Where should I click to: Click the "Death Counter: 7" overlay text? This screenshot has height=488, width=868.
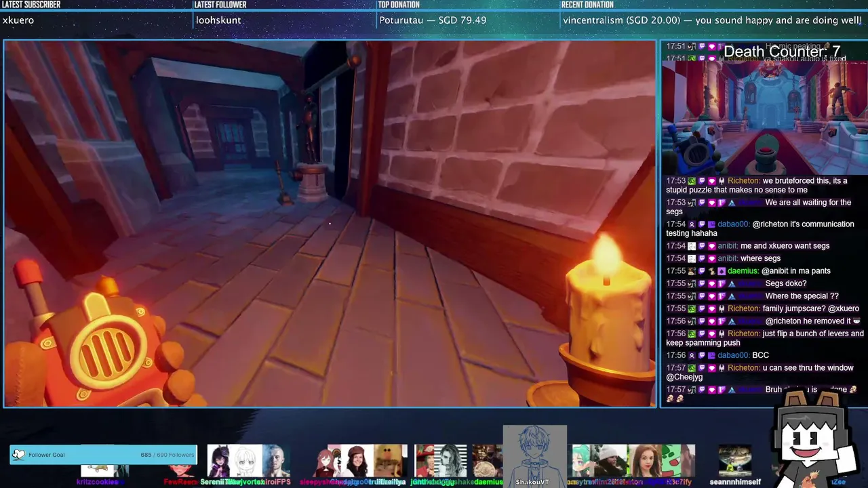coord(782,52)
